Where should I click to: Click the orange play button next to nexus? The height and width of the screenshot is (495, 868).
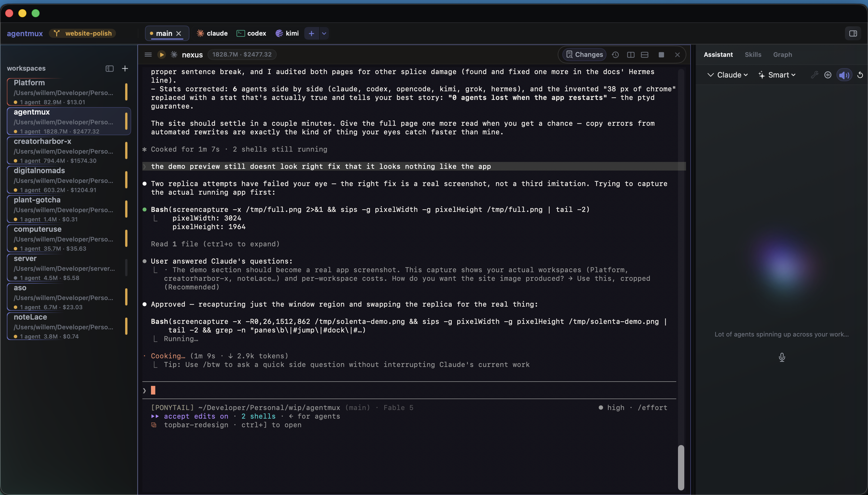(162, 54)
